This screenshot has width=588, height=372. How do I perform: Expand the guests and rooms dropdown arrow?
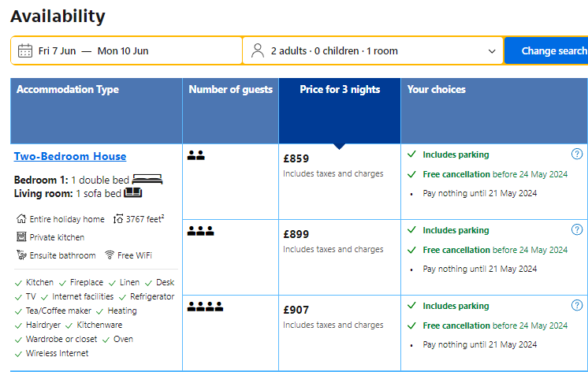pyautogui.click(x=493, y=51)
